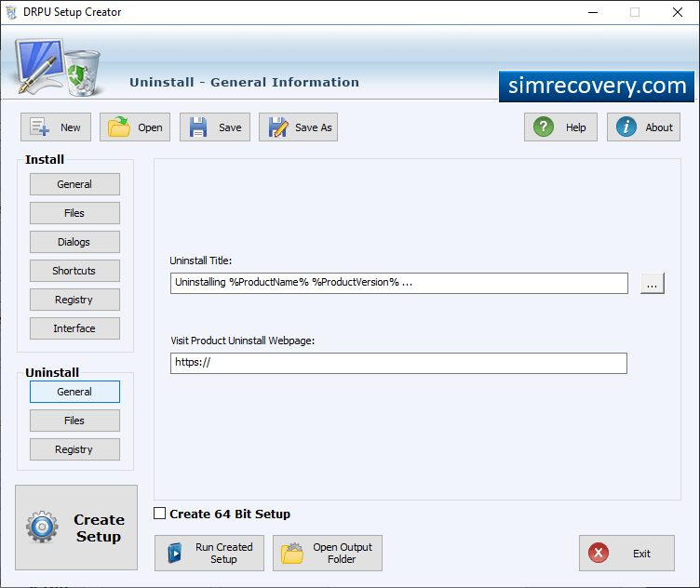Click the Save floppy disk icon

click(x=198, y=127)
